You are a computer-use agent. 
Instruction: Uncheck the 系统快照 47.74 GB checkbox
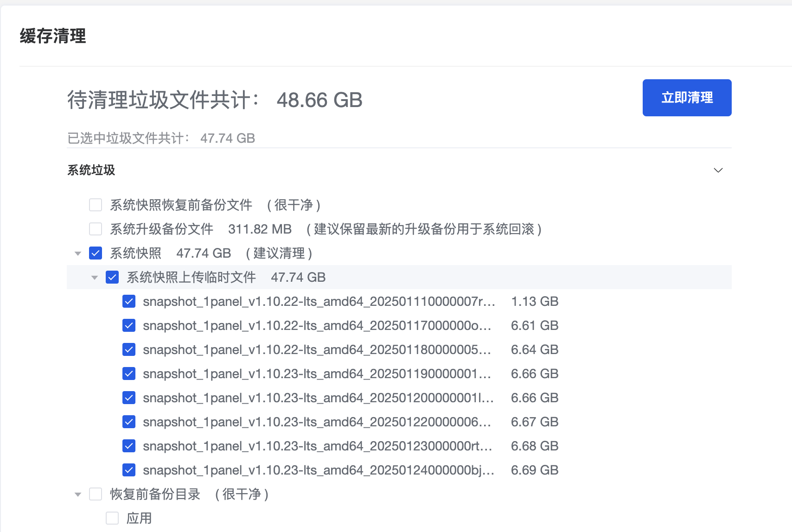pos(96,253)
